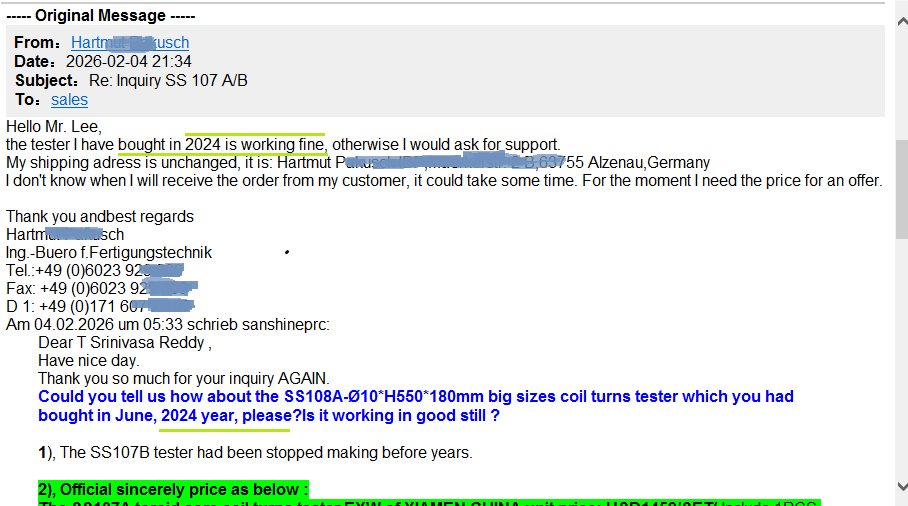Click 'Thank you andbest regards' line
Image resolution: width=908 pixels, height=506 pixels.
(x=100, y=217)
